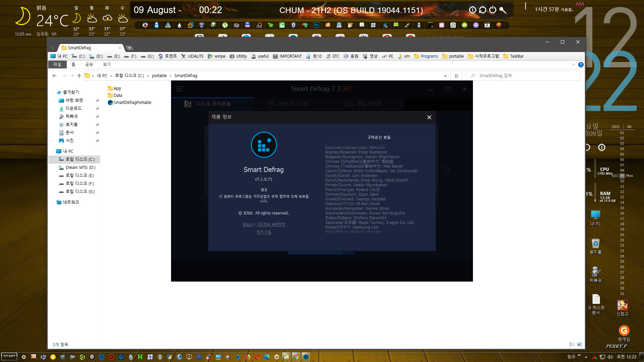Viewport: 644px width, 362px height.
Task: Add a new Explorer tab
Action: 129,48
